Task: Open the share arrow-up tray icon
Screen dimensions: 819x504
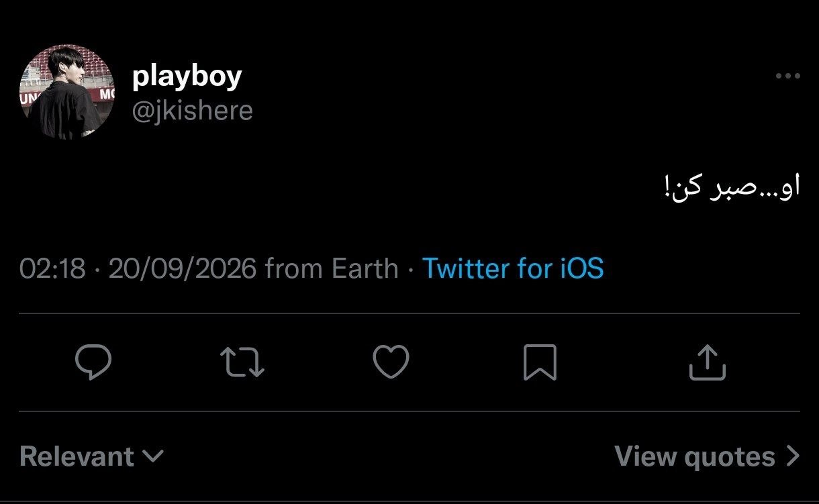Action: tap(708, 362)
